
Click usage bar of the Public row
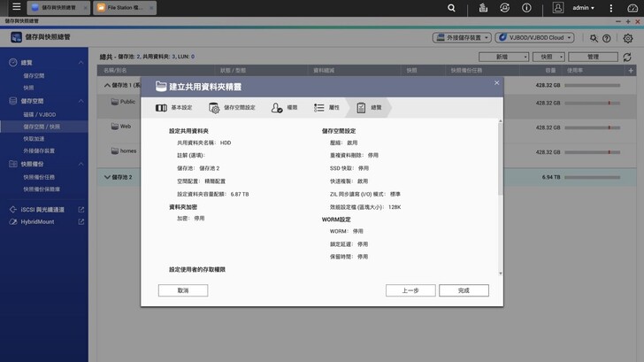(x=593, y=104)
